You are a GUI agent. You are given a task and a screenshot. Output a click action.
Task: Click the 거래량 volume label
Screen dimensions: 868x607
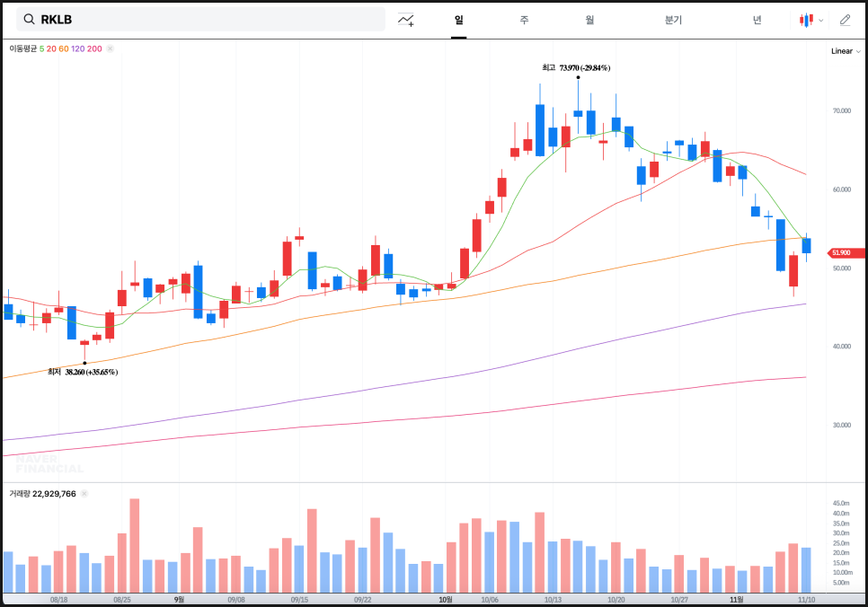19,494
